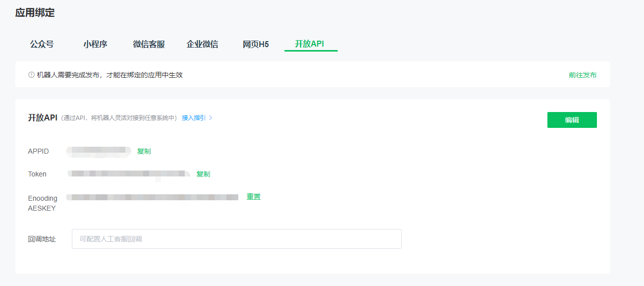Click the blurred APPID value
Image resolution: width=644 pixels, height=286 pixels.
(x=98, y=151)
